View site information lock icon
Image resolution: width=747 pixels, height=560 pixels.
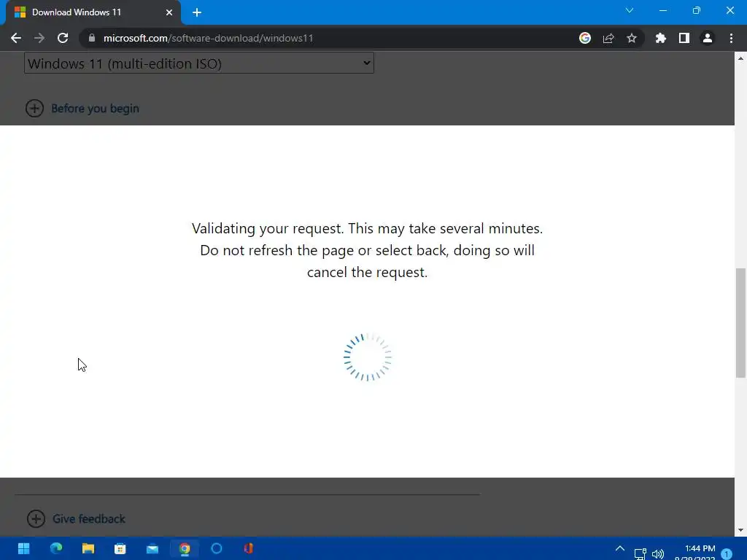click(92, 38)
